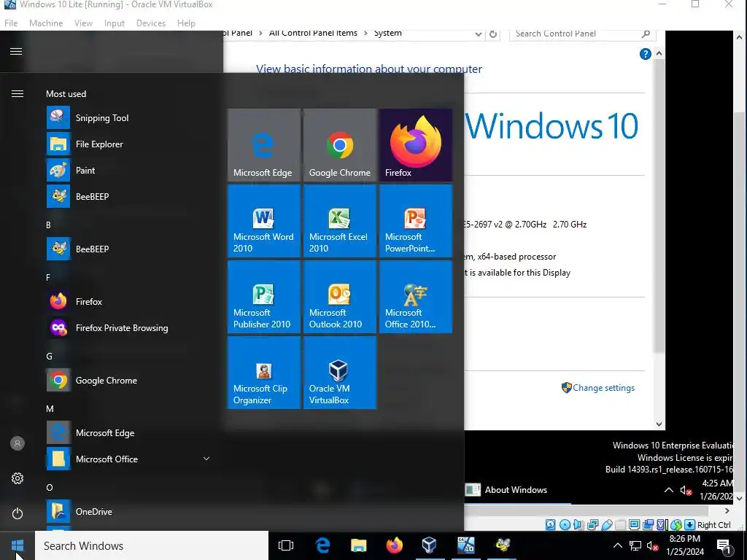Open the Microsoft Outlook 2010 tile
Image resolution: width=747 pixels, height=560 pixels.
click(340, 297)
